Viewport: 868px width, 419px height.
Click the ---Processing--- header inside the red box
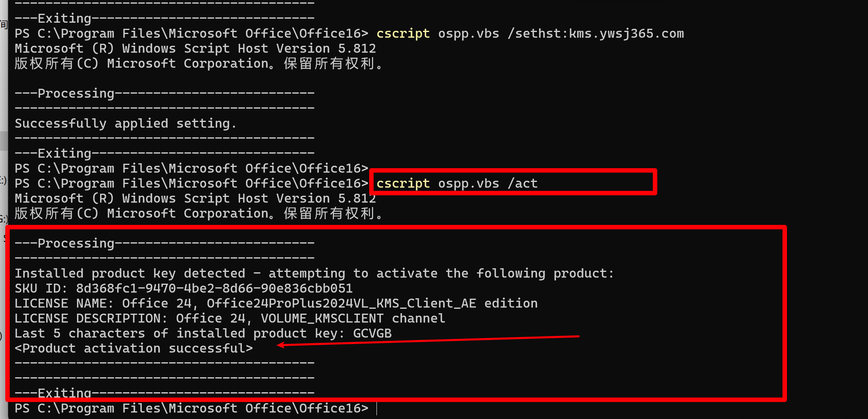(165, 244)
